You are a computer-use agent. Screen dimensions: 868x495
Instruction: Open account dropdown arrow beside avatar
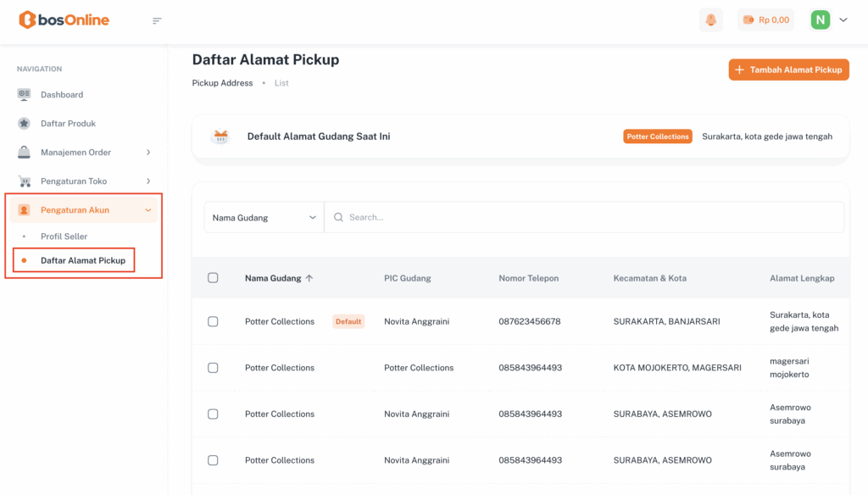pos(843,19)
